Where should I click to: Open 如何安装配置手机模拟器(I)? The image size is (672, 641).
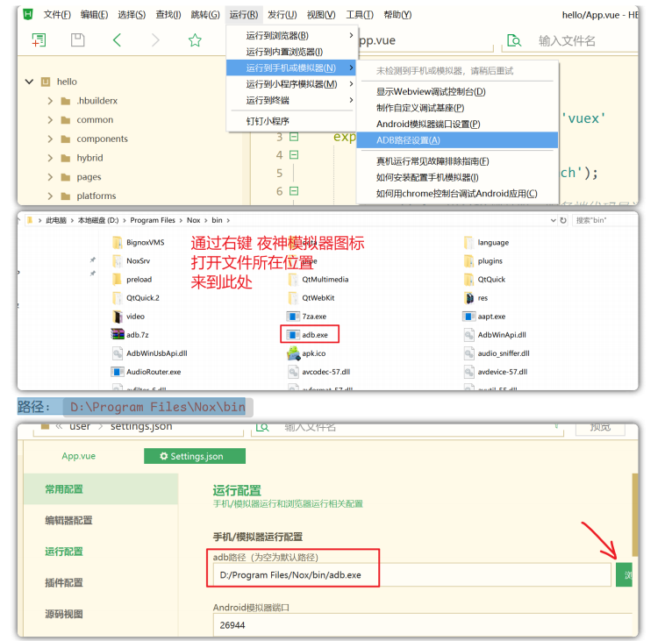coord(457,177)
